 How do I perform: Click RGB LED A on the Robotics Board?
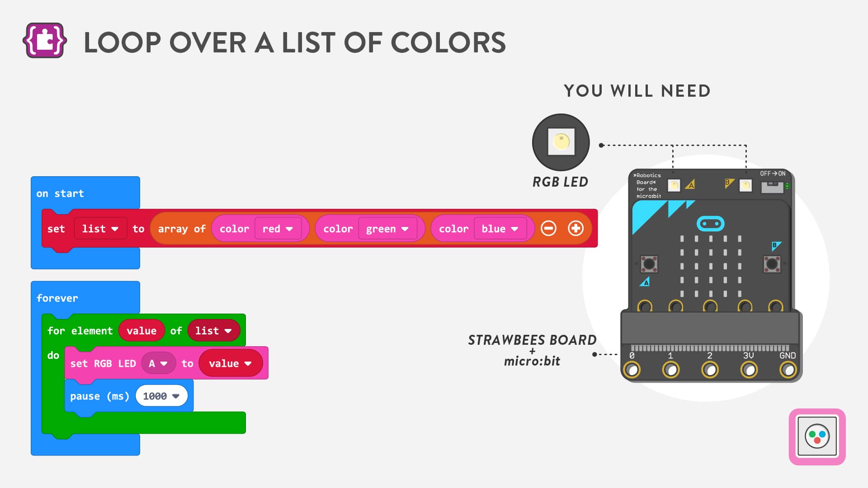click(x=674, y=185)
